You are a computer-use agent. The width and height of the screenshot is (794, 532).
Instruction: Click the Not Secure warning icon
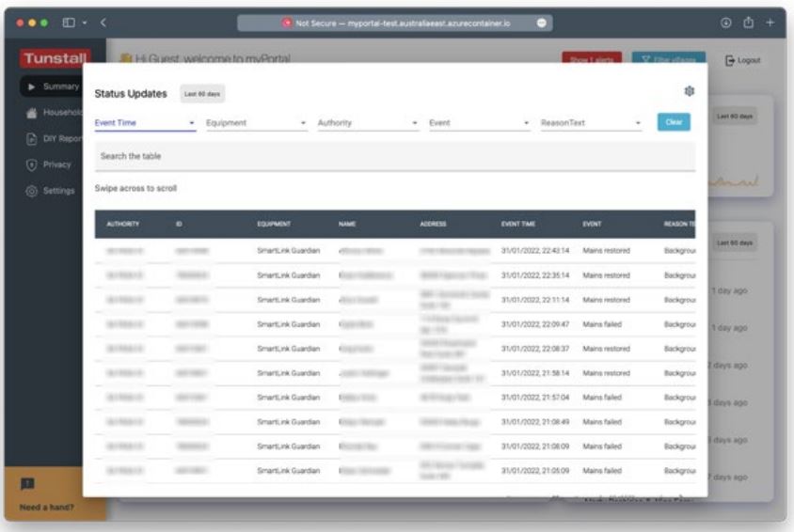(287, 23)
